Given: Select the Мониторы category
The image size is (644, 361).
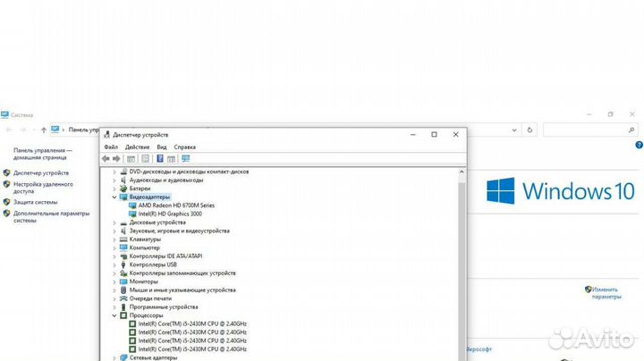Looking at the screenshot, I should click(143, 281).
